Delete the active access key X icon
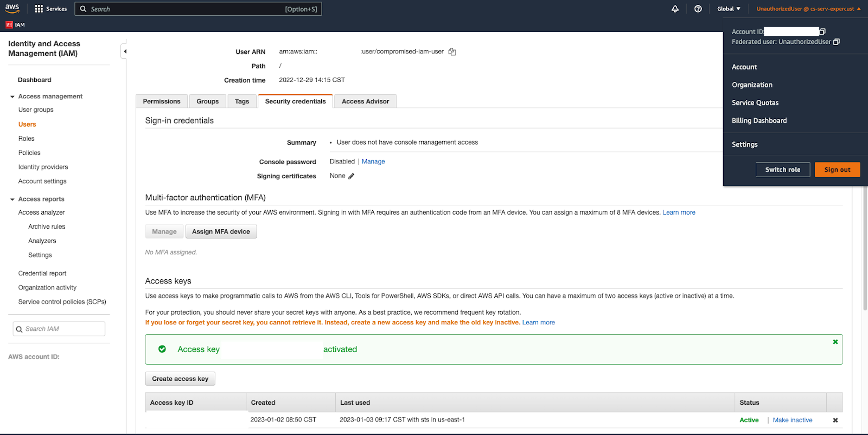This screenshot has width=868, height=435. coord(835,420)
